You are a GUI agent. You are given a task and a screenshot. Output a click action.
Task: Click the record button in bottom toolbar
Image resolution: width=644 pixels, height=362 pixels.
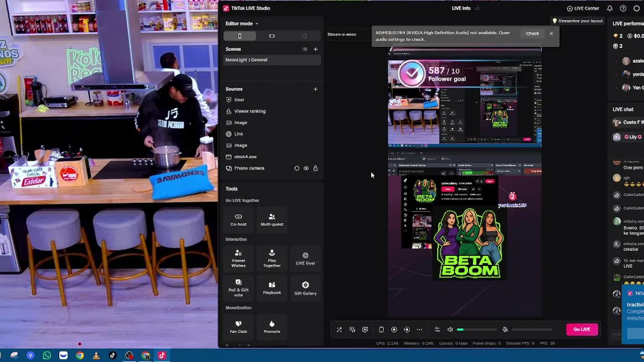394,330
